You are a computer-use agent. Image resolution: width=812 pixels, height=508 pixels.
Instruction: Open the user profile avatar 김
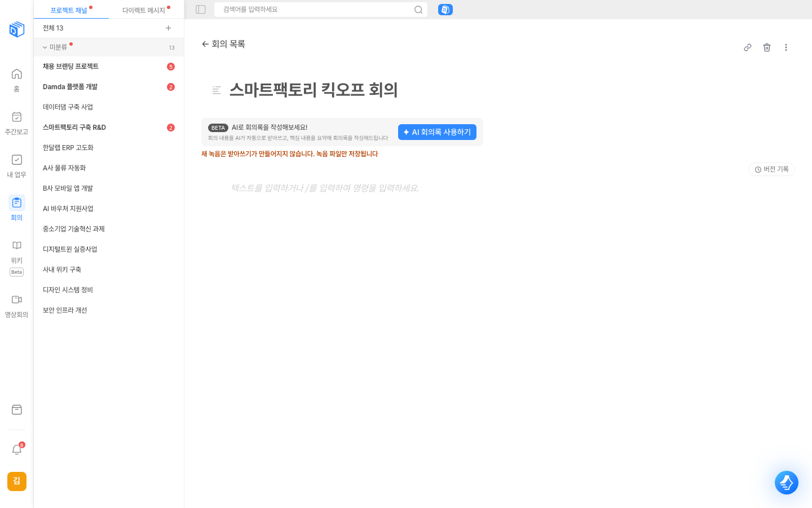pyautogui.click(x=16, y=481)
